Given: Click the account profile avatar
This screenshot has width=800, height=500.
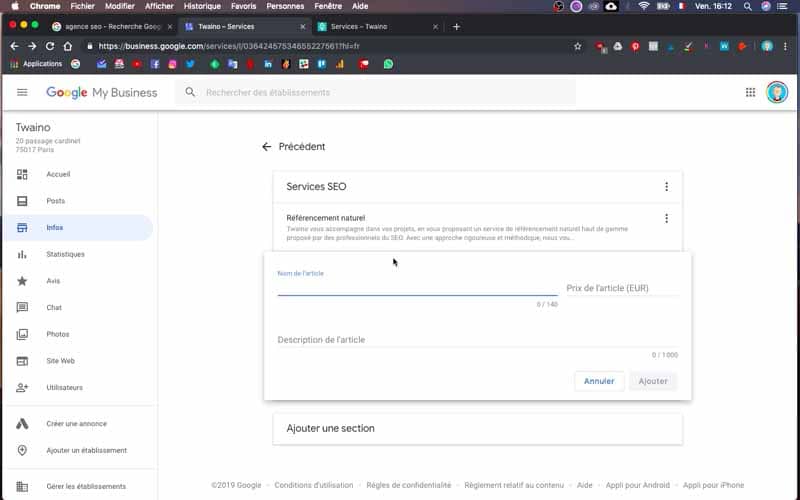Looking at the screenshot, I should click(777, 92).
